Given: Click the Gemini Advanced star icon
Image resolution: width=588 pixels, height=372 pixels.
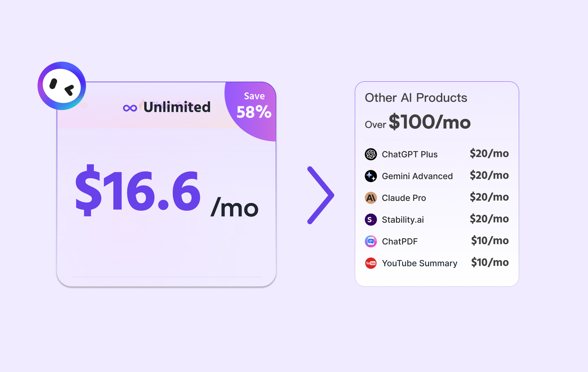Looking at the screenshot, I should [x=371, y=176].
